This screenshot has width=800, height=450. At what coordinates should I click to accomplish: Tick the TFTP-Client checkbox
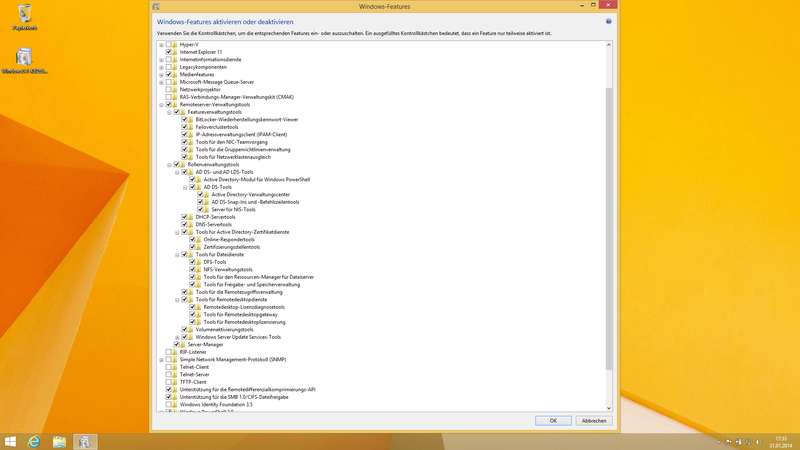coord(168,382)
